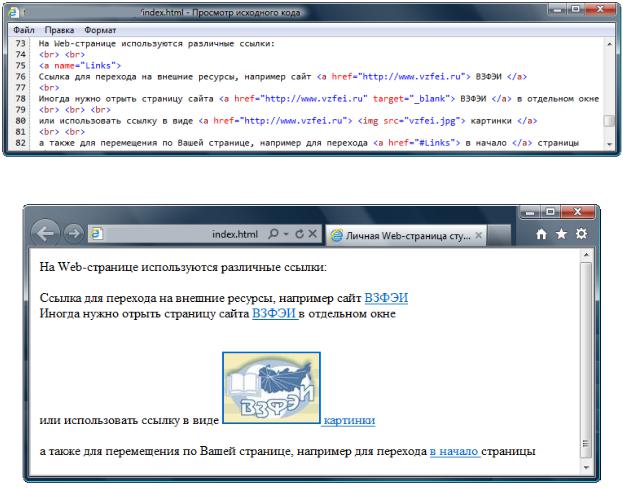The width and height of the screenshot is (623, 488).
Task: Maximize the browser window
Action: click(x=550, y=212)
